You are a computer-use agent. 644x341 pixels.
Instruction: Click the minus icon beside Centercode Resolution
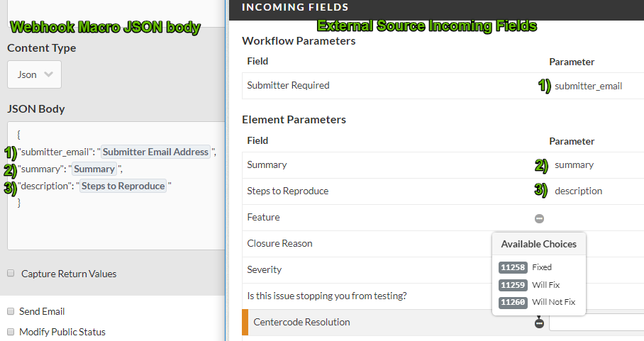point(539,323)
